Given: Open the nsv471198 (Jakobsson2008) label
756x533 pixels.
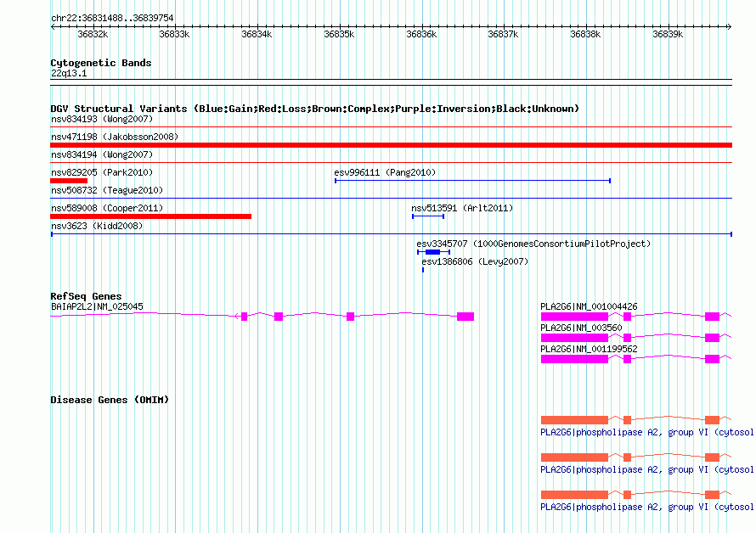Looking at the screenshot, I should pos(115,137).
